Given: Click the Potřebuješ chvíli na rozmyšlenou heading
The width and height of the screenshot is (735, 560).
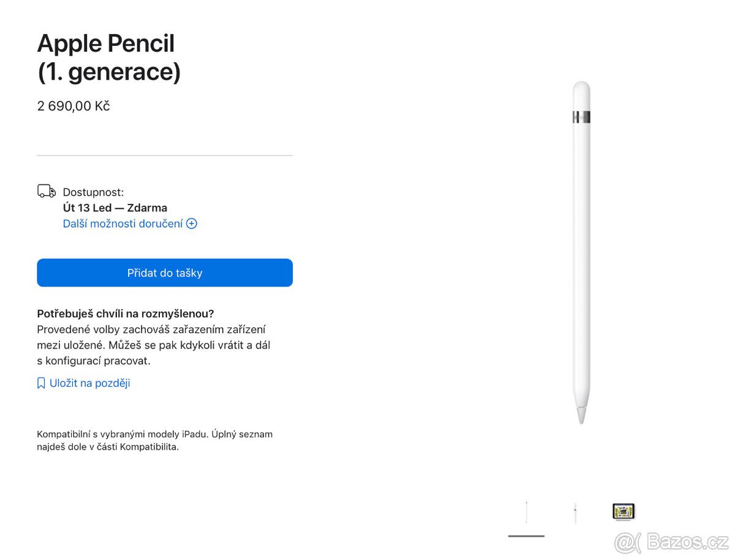Looking at the screenshot, I should pos(125,313).
